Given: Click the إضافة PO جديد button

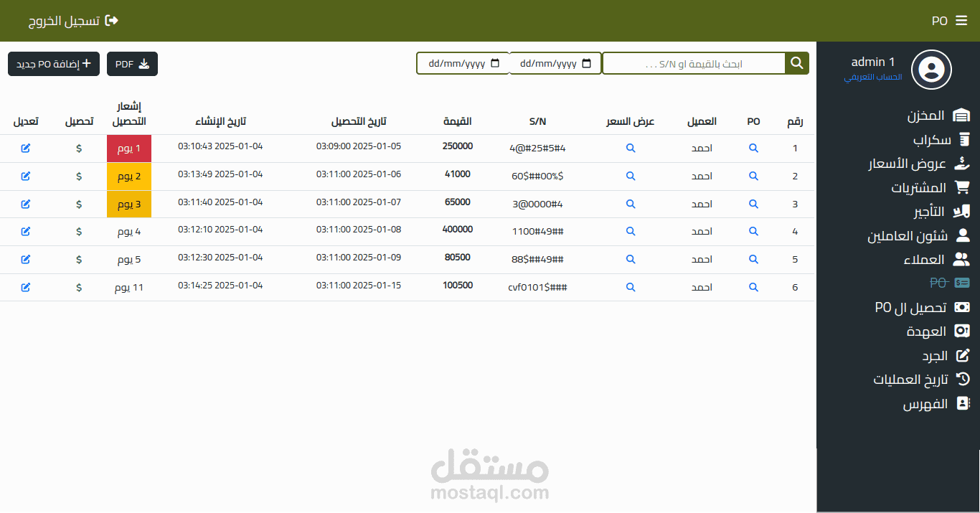Looking at the screenshot, I should click(53, 63).
